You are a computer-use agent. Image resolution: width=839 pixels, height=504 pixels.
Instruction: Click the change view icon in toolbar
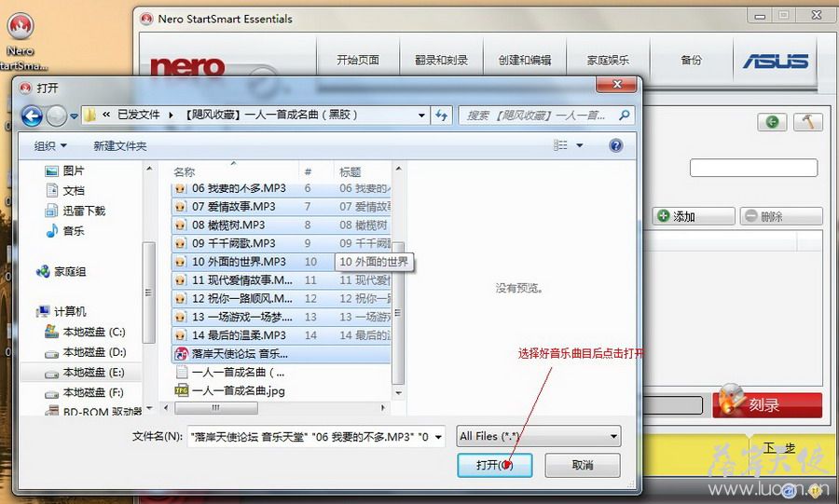point(560,145)
